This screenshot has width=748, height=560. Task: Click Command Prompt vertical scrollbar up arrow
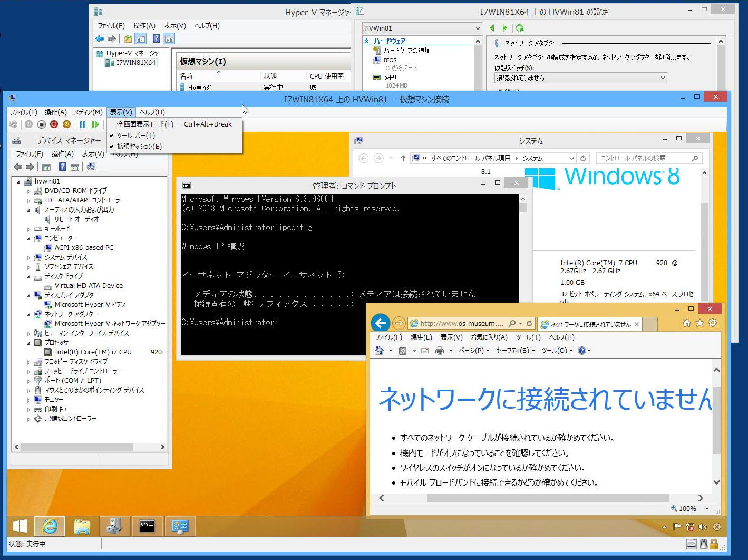(x=523, y=199)
